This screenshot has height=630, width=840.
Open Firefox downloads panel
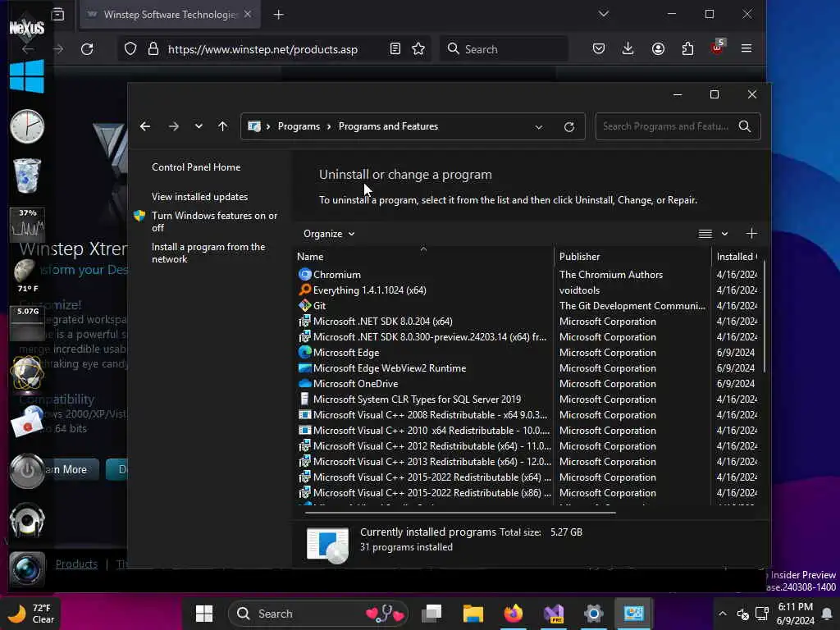(628, 48)
